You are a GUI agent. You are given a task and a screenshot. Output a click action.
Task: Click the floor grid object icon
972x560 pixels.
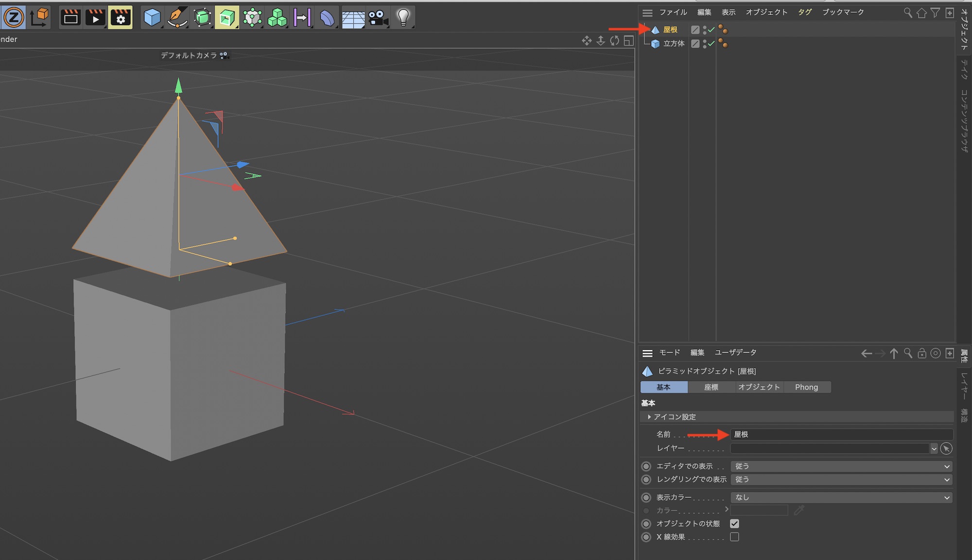pyautogui.click(x=353, y=19)
